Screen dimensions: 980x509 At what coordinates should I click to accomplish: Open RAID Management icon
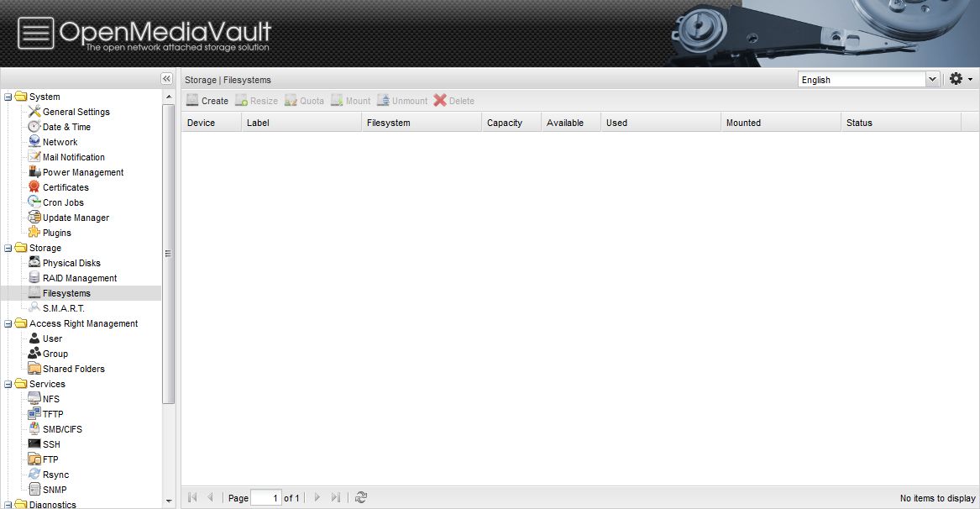(x=34, y=277)
